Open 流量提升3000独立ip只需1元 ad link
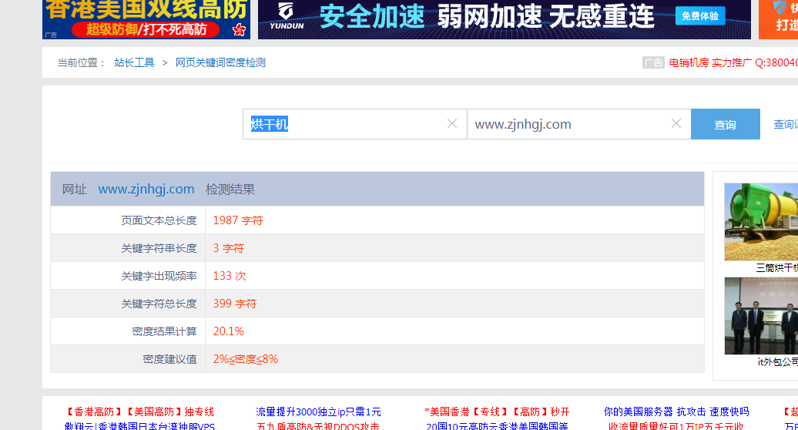Image resolution: width=798 pixels, height=430 pixels. (318, 412)
